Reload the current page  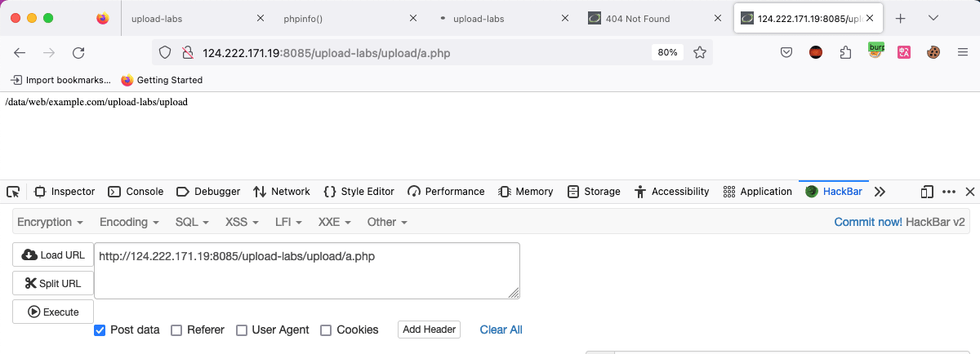click(78, 52)
